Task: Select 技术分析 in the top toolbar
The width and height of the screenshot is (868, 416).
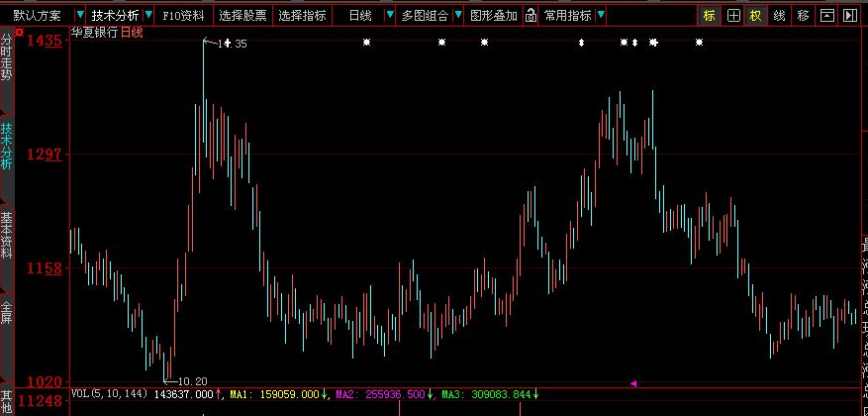Action: 115,15
